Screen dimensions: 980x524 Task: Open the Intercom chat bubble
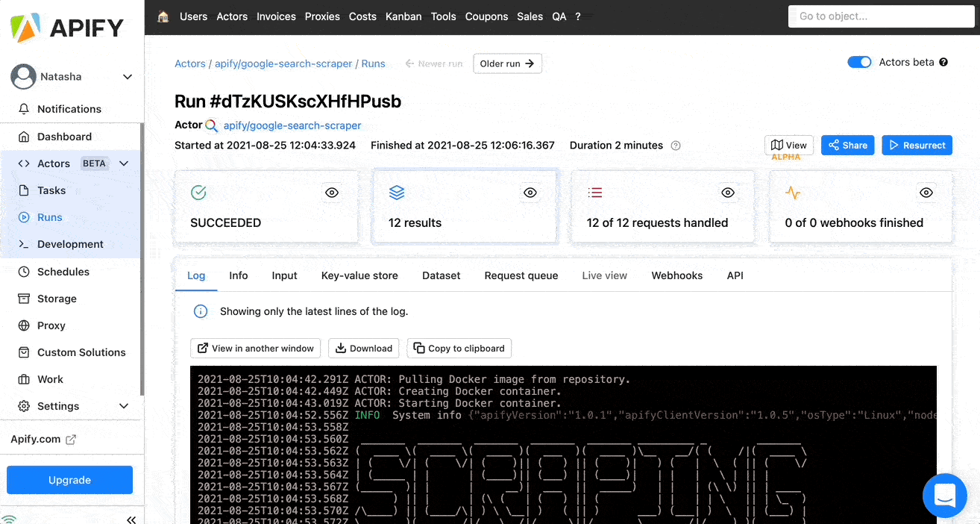(x=945, y=496)
